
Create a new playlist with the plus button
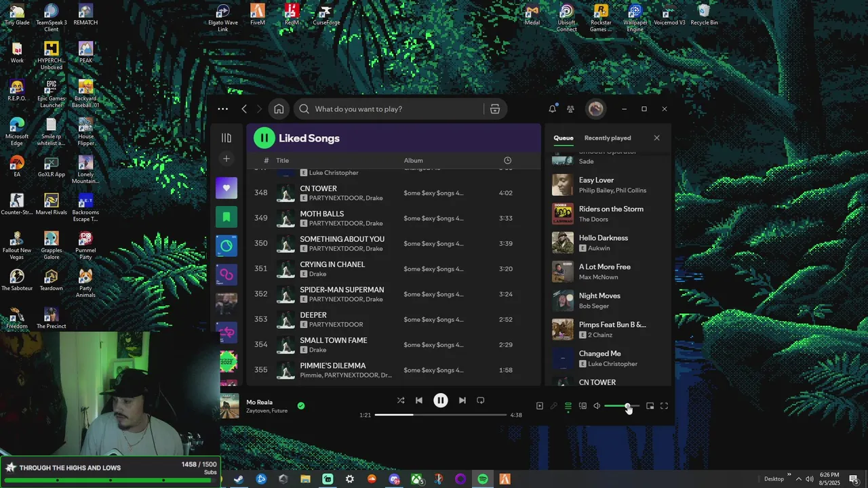[226, 159]
